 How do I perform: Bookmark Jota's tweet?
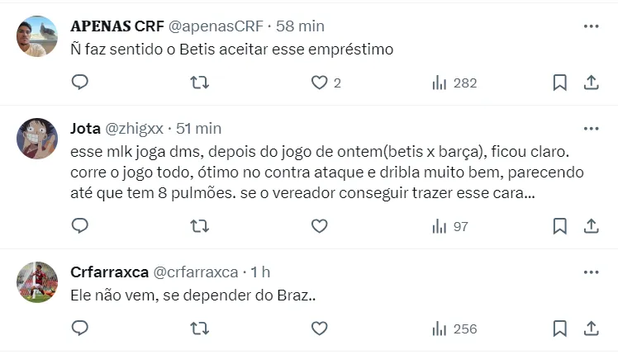[559, 226]
